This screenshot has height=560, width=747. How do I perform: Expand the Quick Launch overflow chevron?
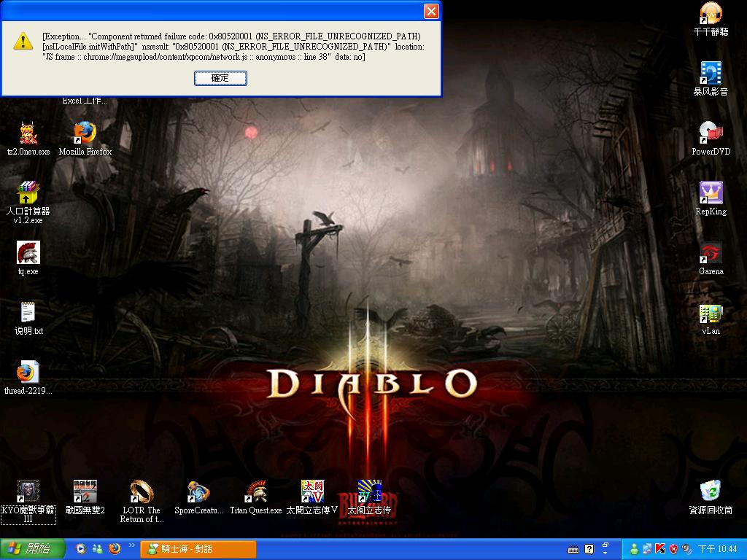131,545
